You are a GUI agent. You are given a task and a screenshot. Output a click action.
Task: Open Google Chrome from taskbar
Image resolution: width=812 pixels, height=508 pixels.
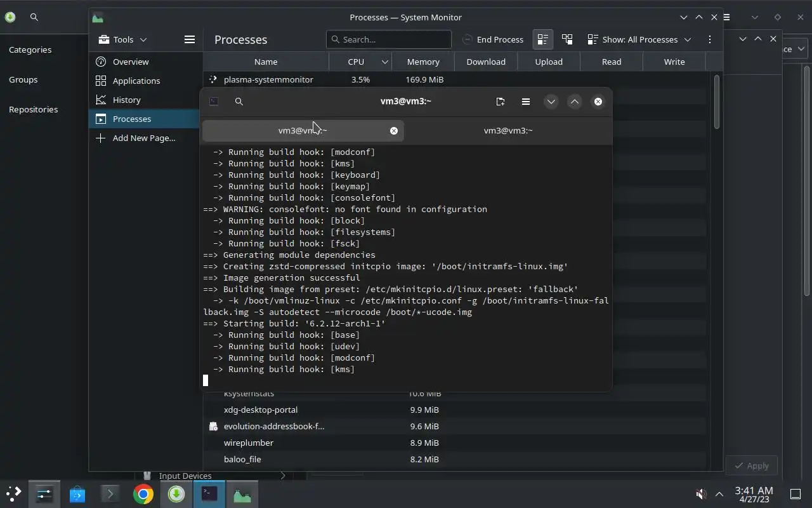143,493
